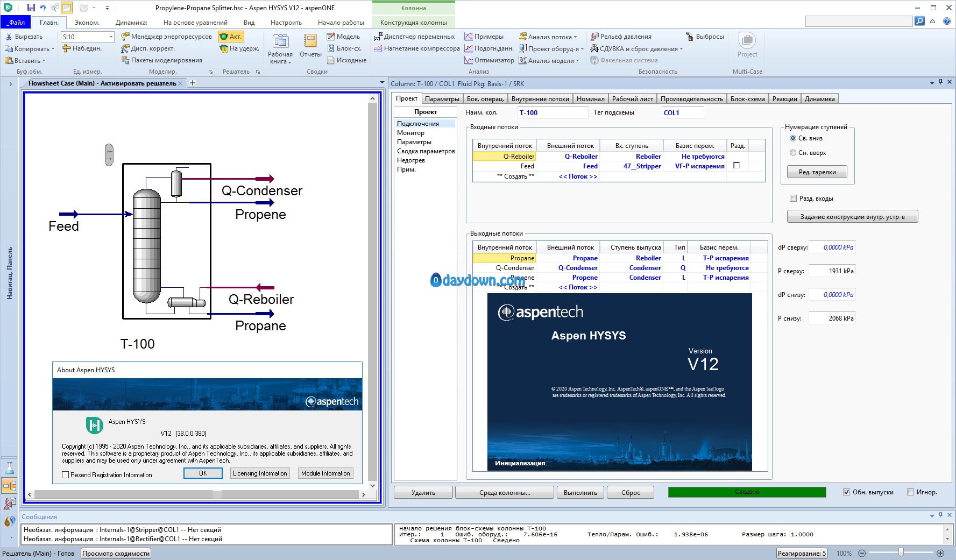Expand the Вставить dropdown arrow
This screenshot has width=956, height=560.
44,61
